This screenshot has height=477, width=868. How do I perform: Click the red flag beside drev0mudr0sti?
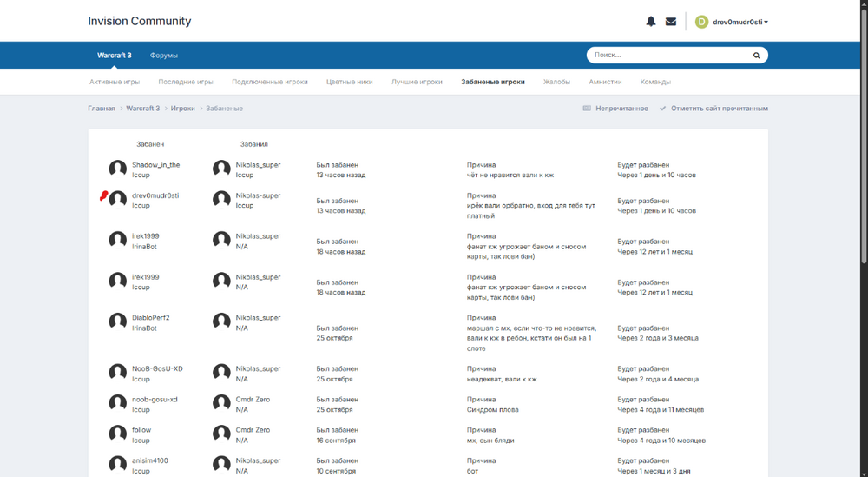click(103, 196)
